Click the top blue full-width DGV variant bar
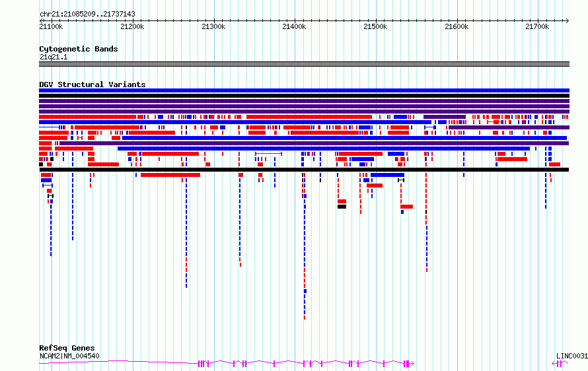The width and height of the screenshot is (588, 371). click(x=304, y=90)
